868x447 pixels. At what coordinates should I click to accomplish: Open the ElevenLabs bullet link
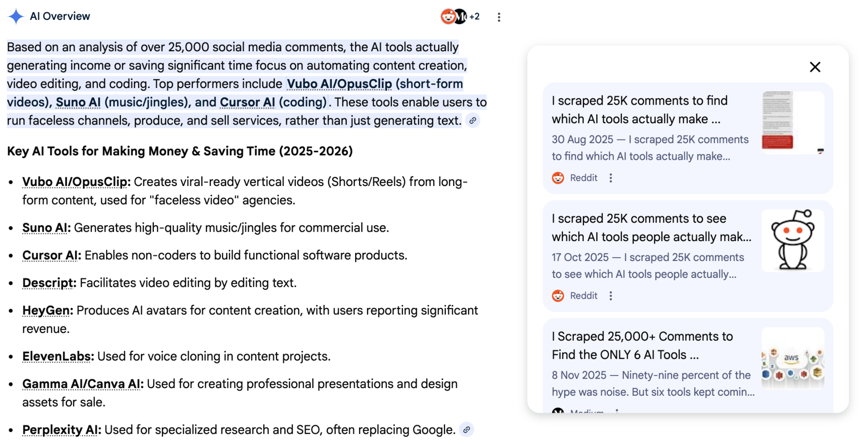(x=58, y=356)
